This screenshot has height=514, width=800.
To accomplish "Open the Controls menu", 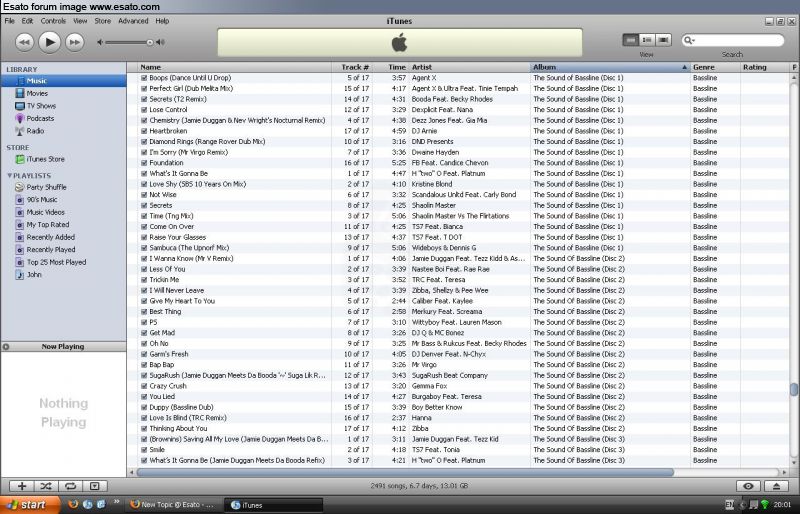I will tap(53, 21).
